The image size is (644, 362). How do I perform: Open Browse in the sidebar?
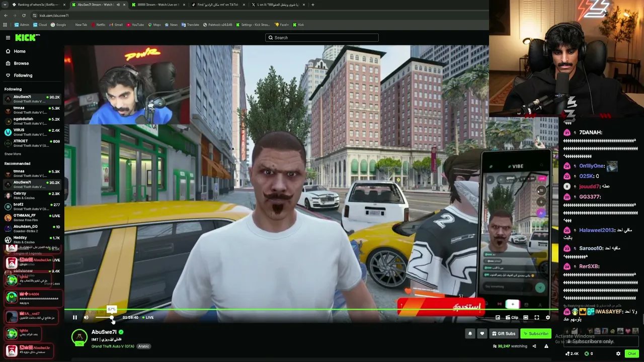point(21,63)
